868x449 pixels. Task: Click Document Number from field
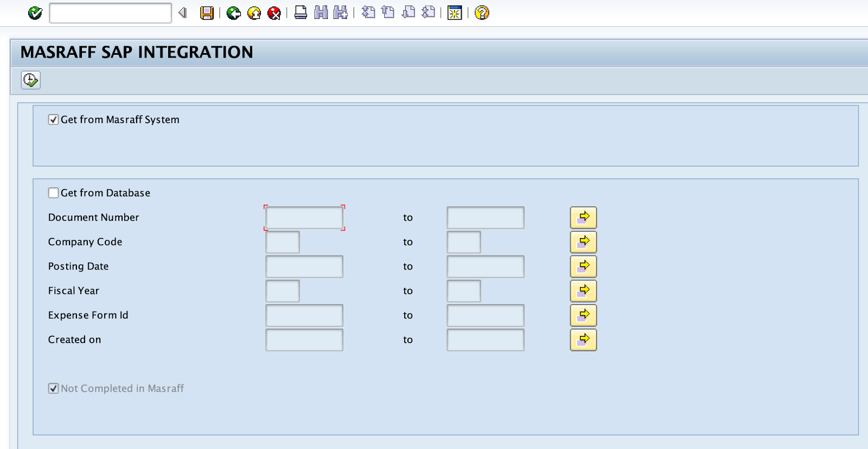coord(304,218)
